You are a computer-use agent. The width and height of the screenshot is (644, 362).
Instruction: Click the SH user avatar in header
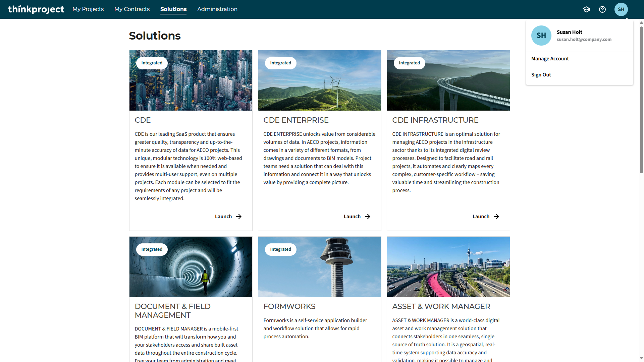tap(621, 9)
